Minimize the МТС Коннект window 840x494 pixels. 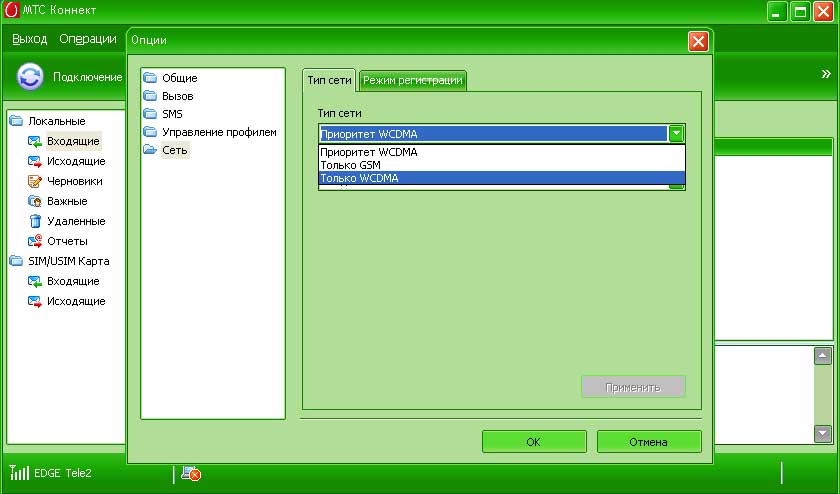click(x=777, y=11)
